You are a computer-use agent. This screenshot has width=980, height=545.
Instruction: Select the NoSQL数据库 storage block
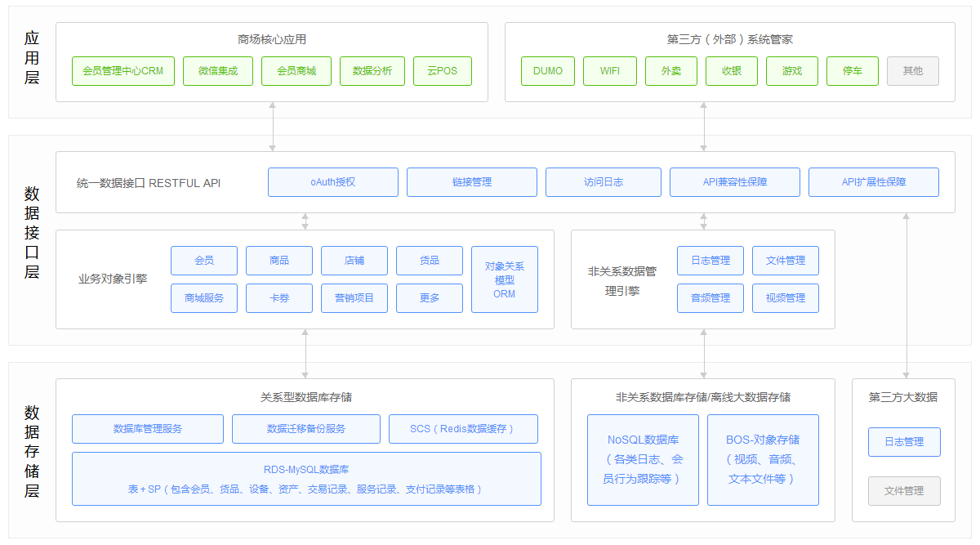pos(643,460)
